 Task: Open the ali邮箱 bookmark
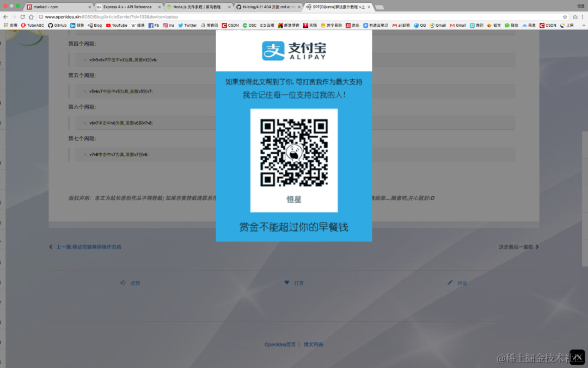[401, 26]
